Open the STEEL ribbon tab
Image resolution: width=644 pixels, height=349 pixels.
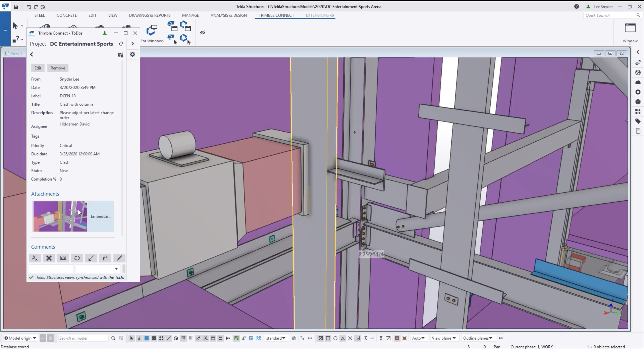coord(40,15)
